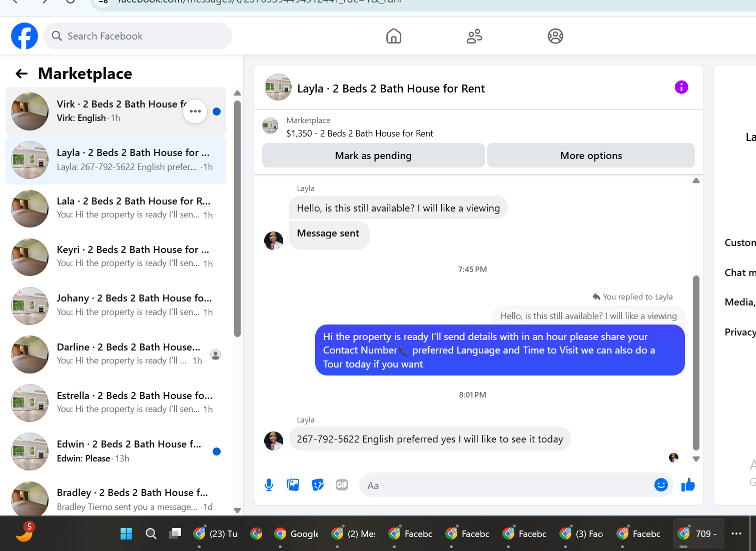Open Virk 2 Beds 2 Bath conversation
Viewport: 756px width, 551px height.
click(x=116, y=111)
